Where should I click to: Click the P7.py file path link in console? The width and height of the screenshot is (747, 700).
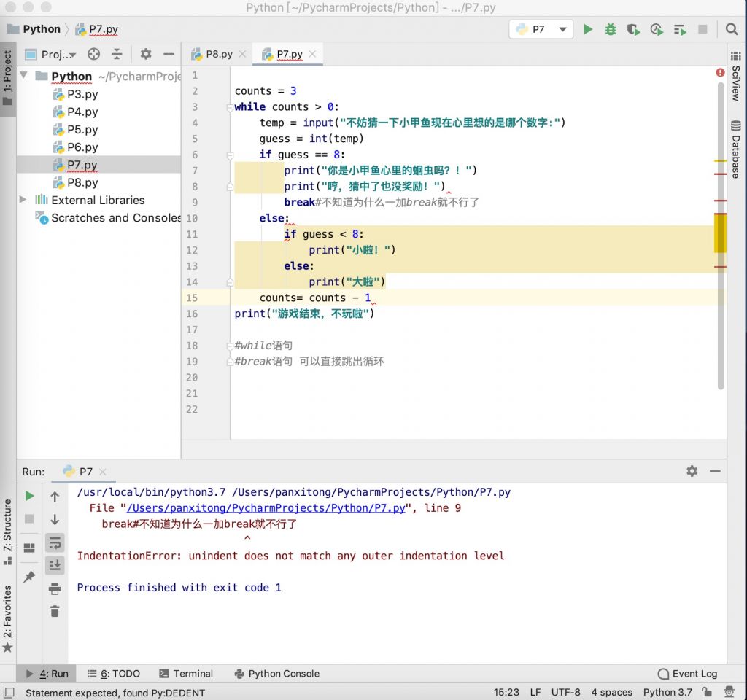pyautogui.click(x=266, y=508)
